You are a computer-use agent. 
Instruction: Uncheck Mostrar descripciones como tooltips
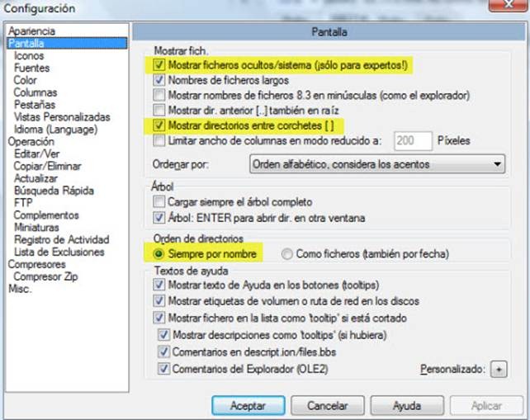[x=164, y=335]
